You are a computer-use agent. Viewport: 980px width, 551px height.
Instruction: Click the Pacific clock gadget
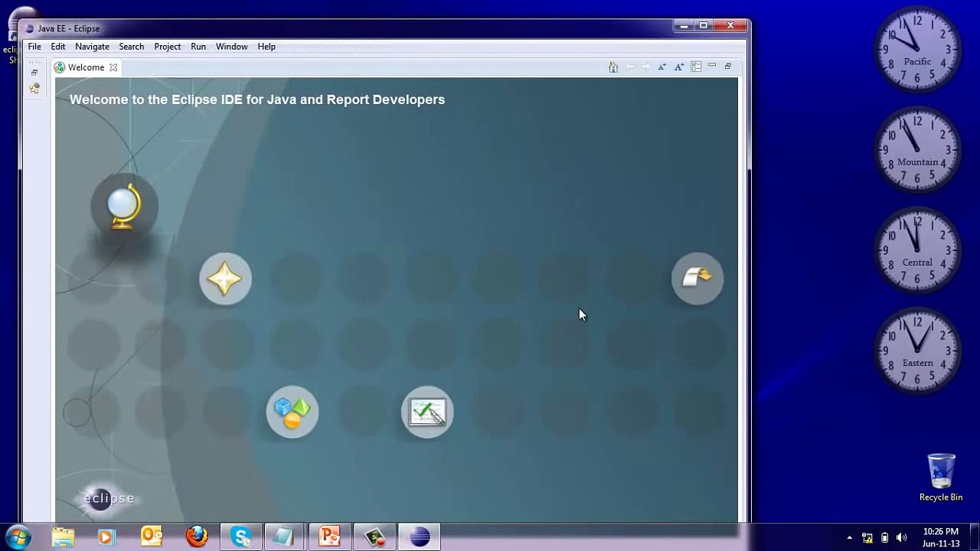[917, 50]
